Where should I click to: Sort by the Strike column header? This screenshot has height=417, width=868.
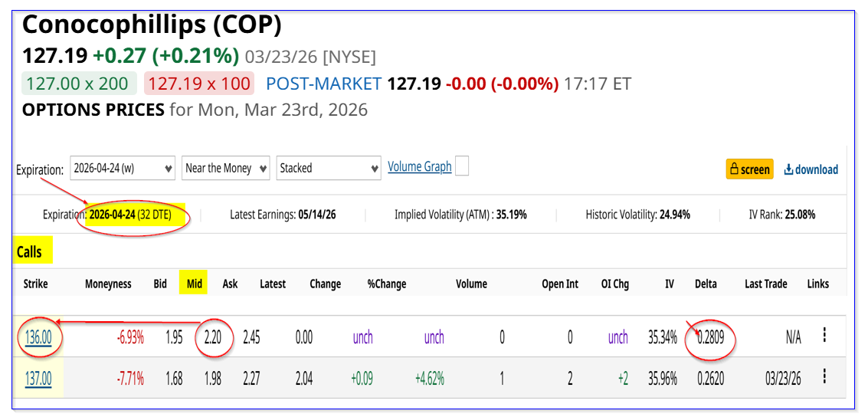[x=35, y=284]
